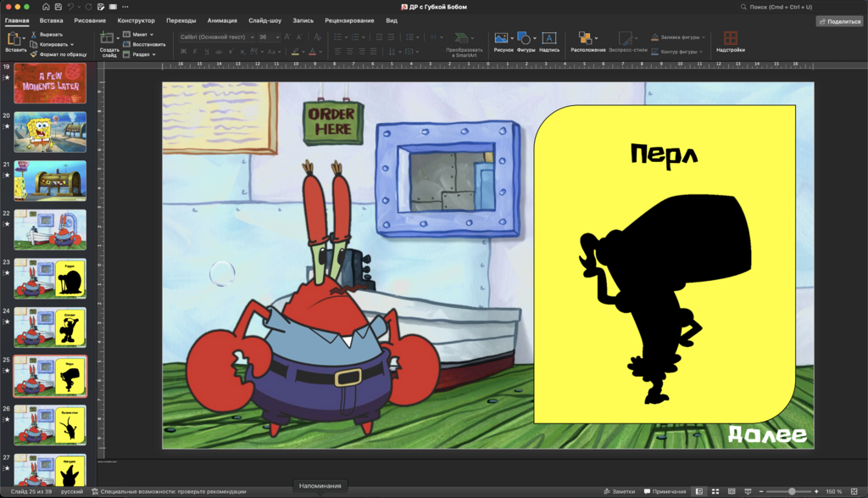
Task: Open the Анимация tab
Action: (x=222, y=20)
